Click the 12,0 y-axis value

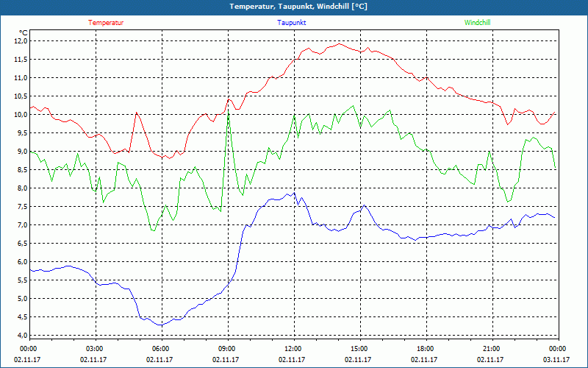pyautogui.click(x=21, y=41)
